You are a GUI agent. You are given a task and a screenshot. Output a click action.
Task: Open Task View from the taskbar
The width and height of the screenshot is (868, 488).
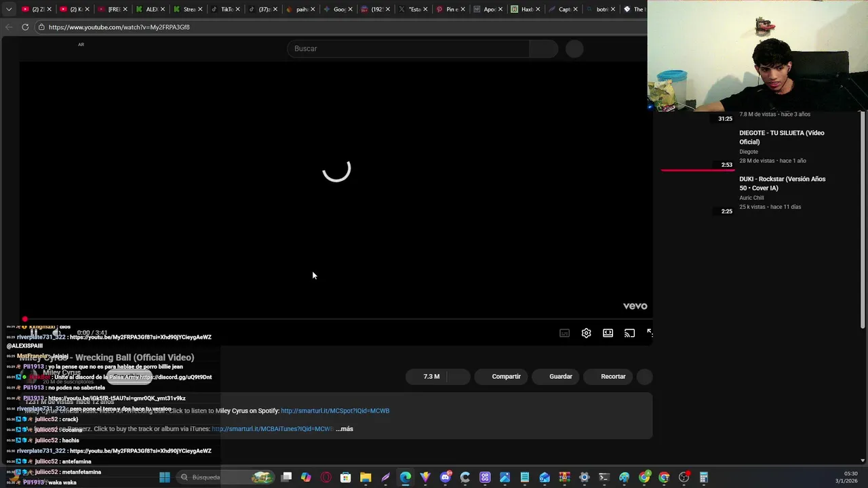tap(286, 477)
